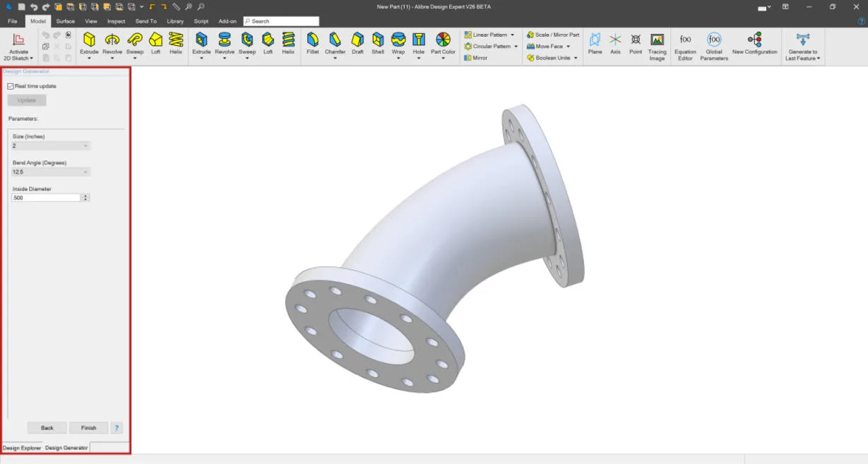Open the Design Explorer panel tab

click(x=22, y=448)
